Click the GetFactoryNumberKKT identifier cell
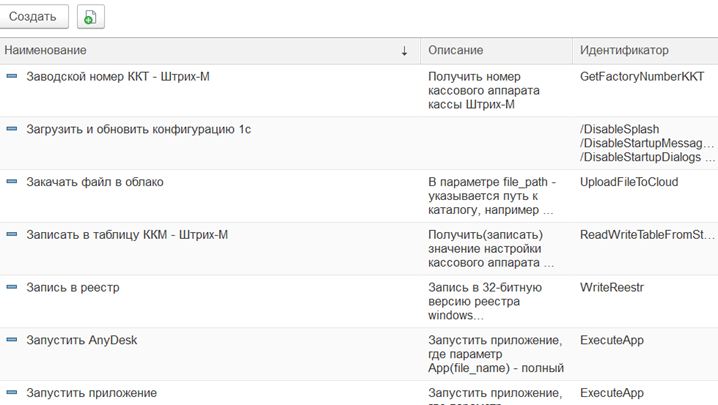 [x=642, y=76]
